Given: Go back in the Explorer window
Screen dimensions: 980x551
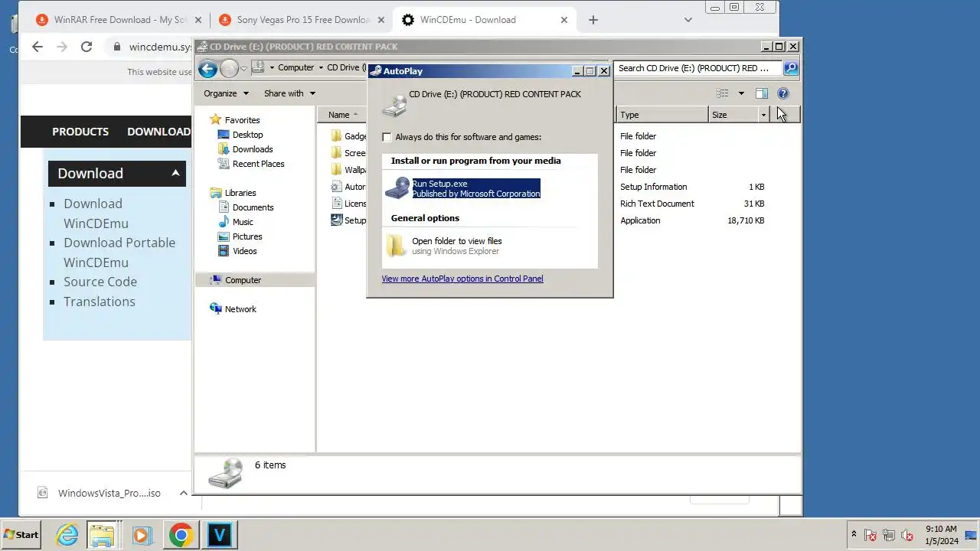Looking at the screenshot, I should coord(207,69).
